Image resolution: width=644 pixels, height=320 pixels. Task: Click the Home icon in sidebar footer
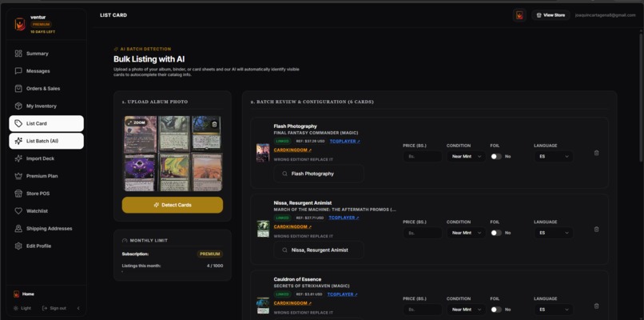click(17, 294)
